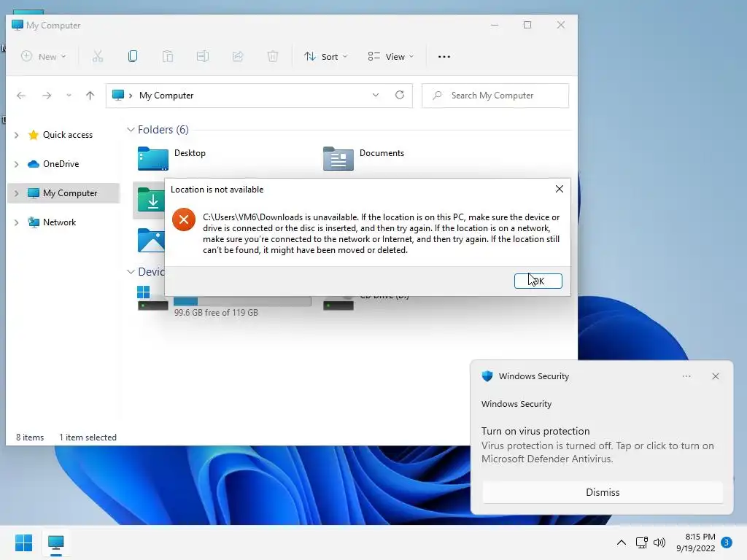This screenshot has height=560, width=747.
Task: Click the '99.6 GB free of 119 GB' text
Action: 216,313
